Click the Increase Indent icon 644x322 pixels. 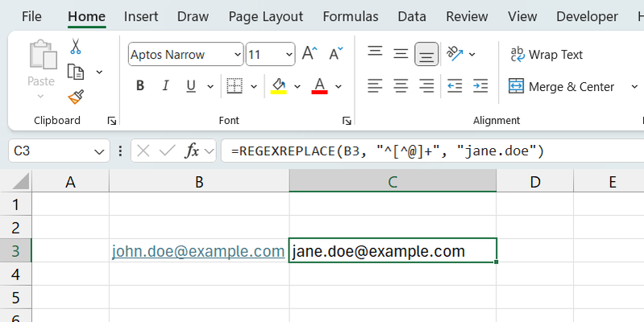(480, 85)
